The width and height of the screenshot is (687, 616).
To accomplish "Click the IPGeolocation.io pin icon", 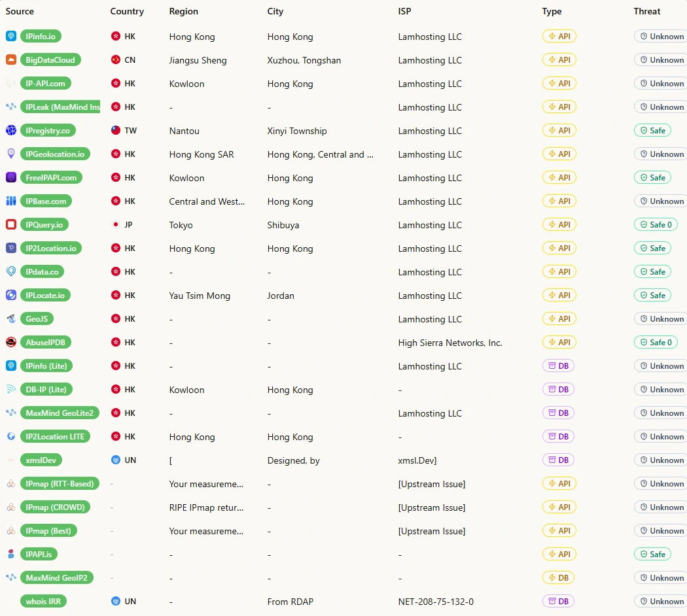I will (11, 154).
